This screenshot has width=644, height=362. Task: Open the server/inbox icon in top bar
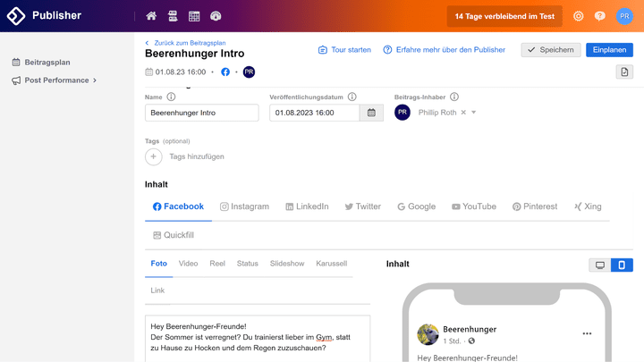(173, 16)
